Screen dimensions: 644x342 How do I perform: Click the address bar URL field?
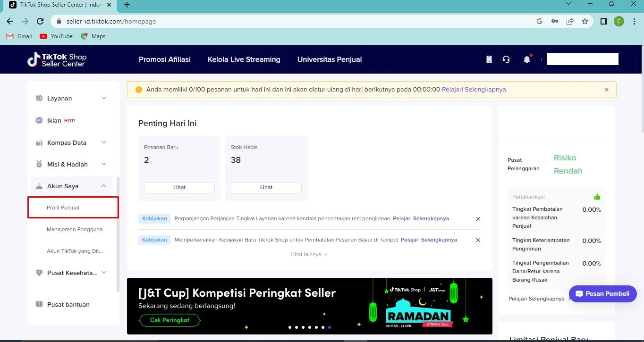(293, 21)
